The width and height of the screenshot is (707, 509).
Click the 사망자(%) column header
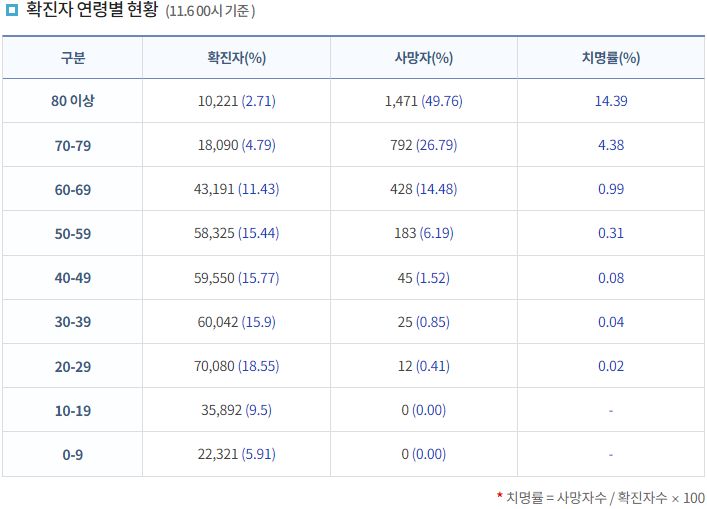[x=423, y=58]
